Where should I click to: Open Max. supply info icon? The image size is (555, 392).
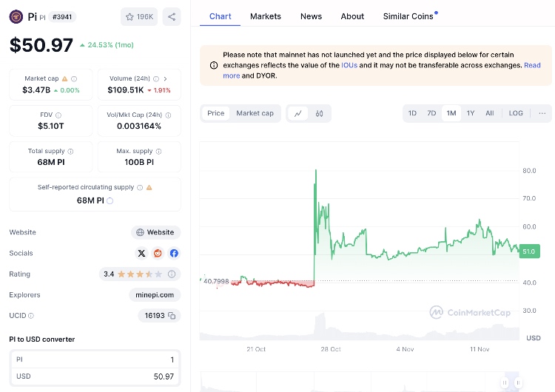[x=158, y=151]
